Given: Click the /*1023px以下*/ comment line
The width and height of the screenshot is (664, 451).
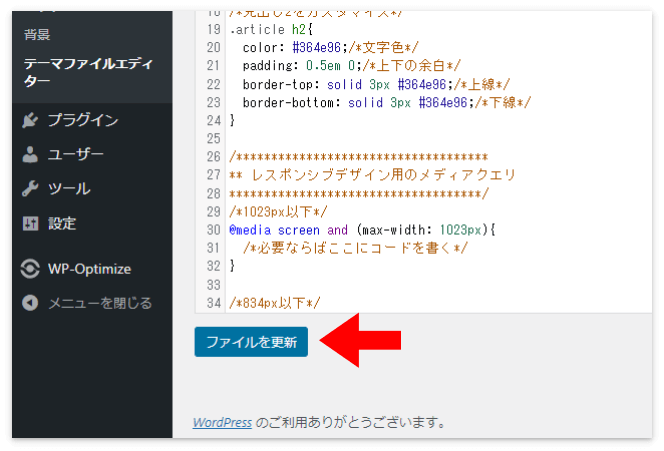Looking at the screenshot, I should [278, 211].
